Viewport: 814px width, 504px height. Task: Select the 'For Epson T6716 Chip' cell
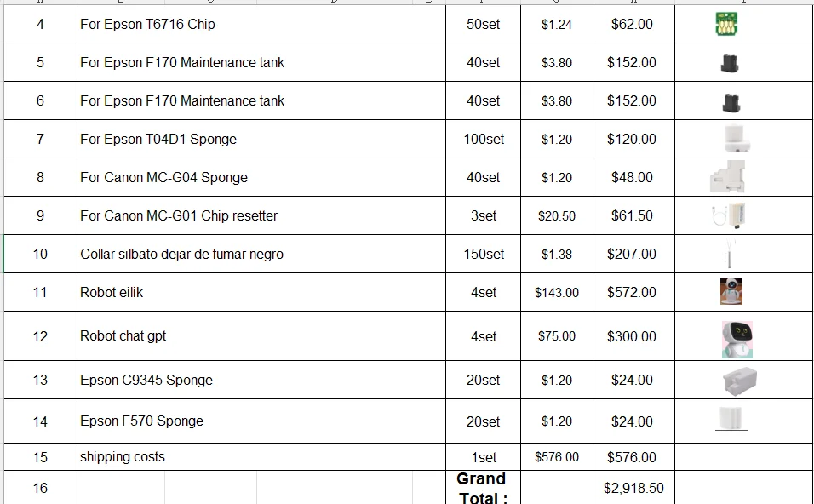(x=261, y=25)
